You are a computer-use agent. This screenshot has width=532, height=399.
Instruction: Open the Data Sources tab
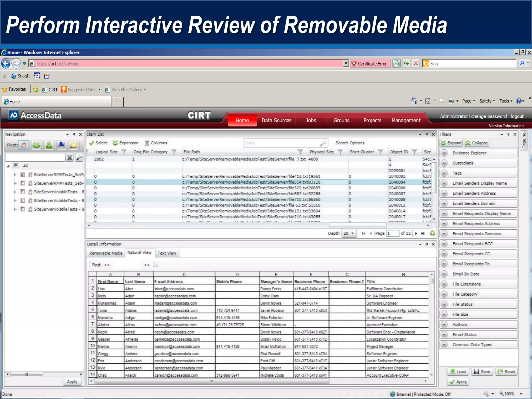(x=276, y=120)
